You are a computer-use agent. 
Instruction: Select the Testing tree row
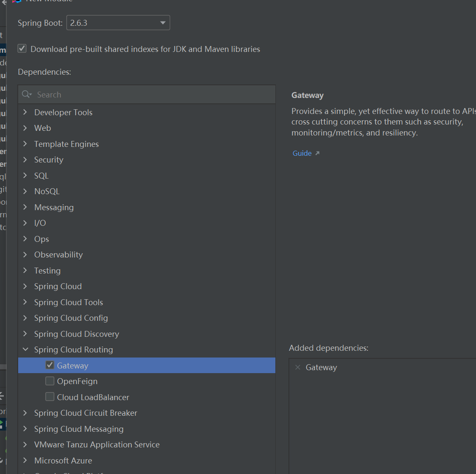[147, 271]
